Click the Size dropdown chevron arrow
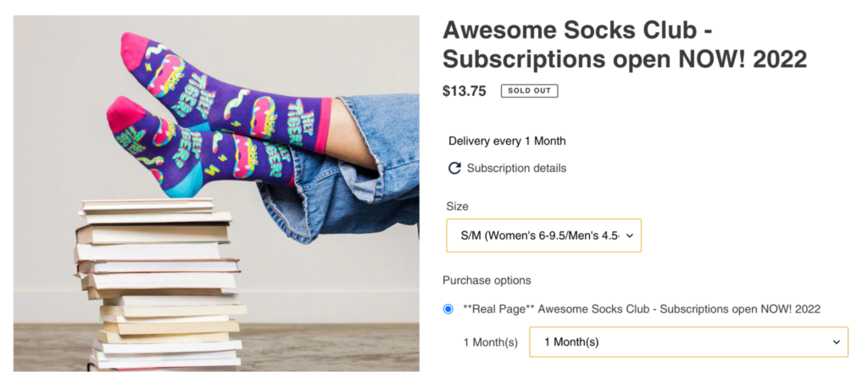Image resolution: width=868 pixels, height=372 pixels. click(x=629, y=236)
